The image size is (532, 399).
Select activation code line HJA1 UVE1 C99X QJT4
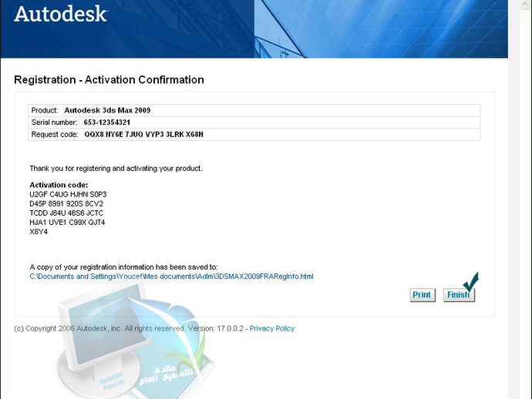tap(67, 223)
